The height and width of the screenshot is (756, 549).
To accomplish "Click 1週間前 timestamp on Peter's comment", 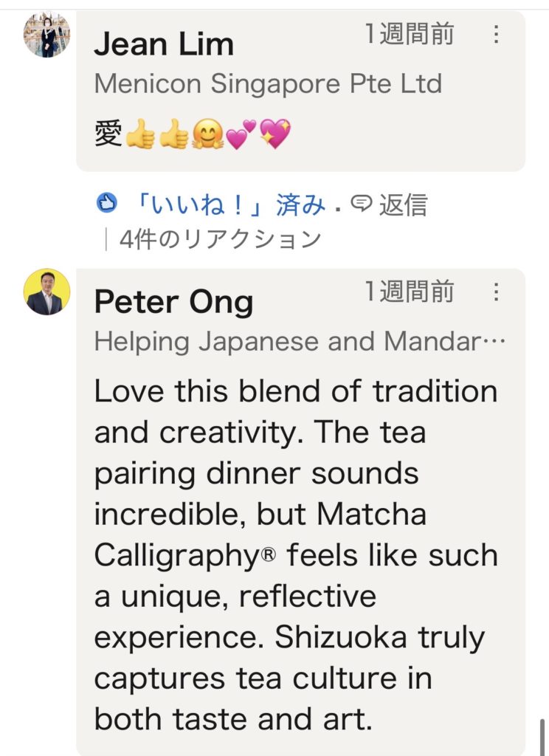I will pyautogui.click(x=410, y=292).
